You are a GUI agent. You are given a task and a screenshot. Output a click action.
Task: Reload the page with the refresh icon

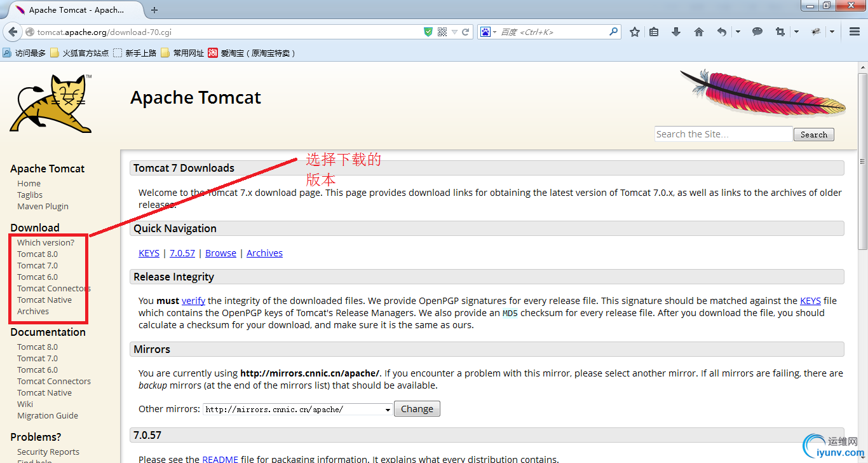(466, 32)
